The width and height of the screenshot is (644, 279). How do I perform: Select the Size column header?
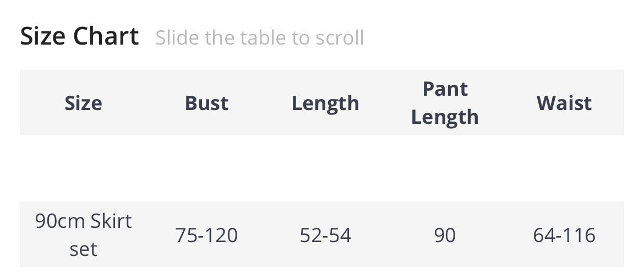tap(83, 103)
